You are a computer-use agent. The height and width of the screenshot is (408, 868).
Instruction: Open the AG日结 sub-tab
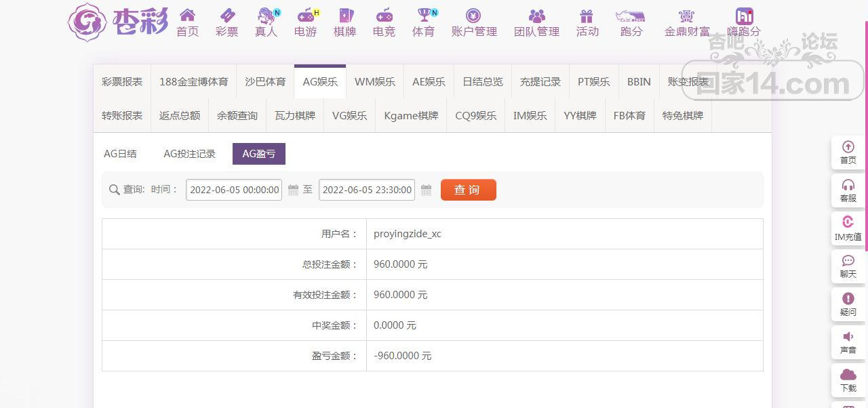[120, 154]
